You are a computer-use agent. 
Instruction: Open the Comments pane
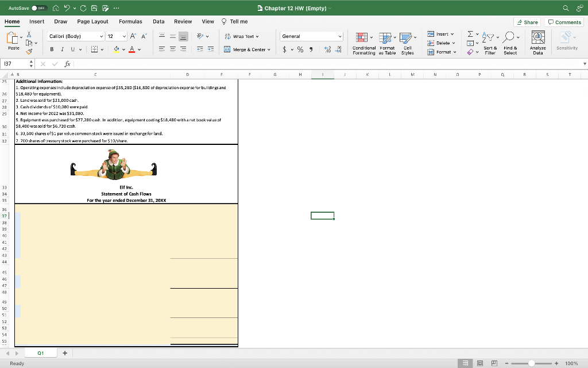pyautogui.click(x=564, y=21)
